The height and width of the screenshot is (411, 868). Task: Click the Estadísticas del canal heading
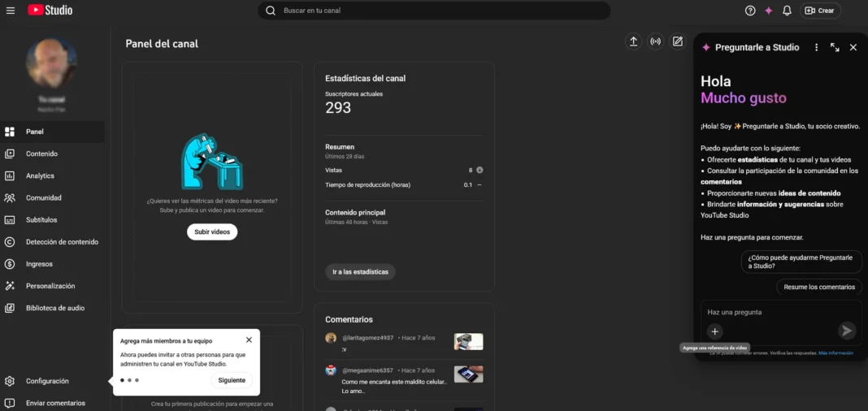click(366, 79)
